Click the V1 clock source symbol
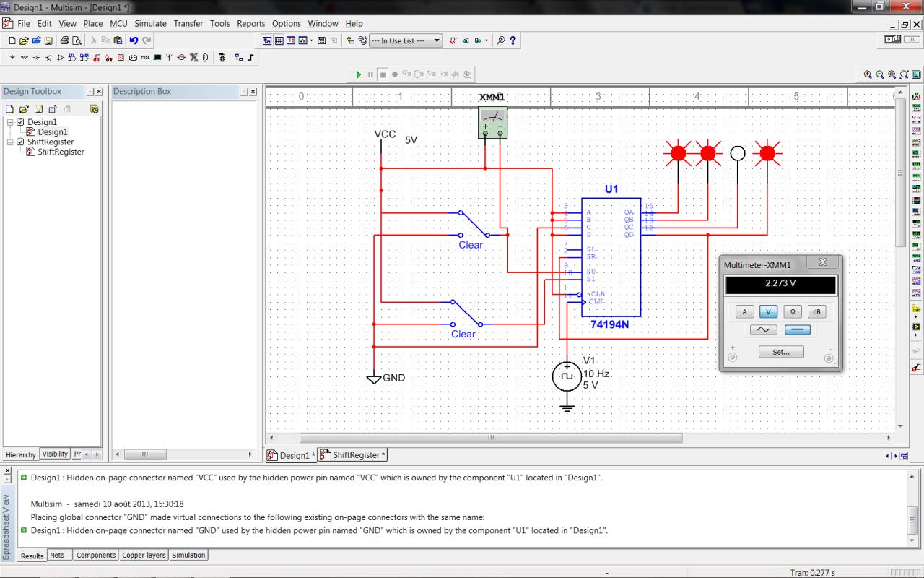Image resolution: width=924 pixels, height=578 pixels. coord(567,376)
